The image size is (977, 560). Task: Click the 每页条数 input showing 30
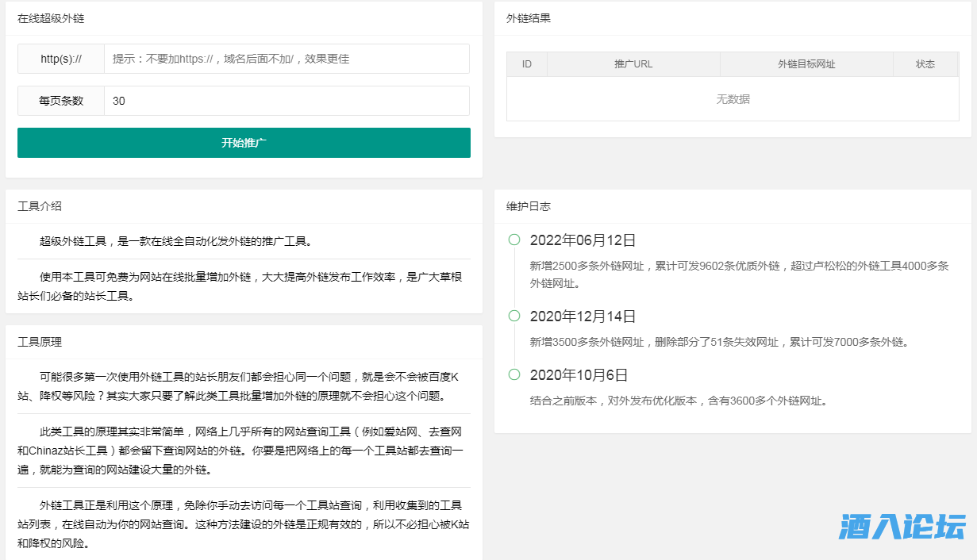click(x=287, y=101)
